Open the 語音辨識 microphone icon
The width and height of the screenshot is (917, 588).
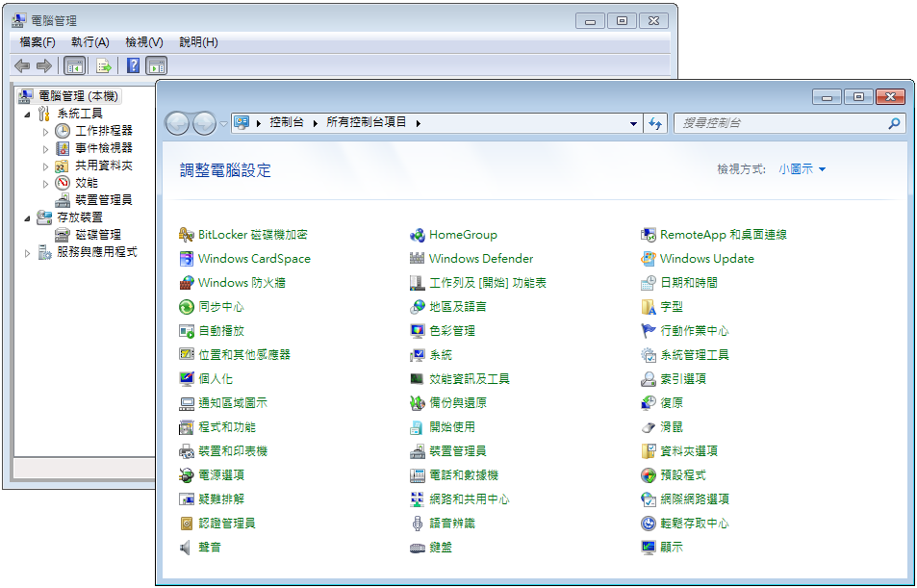(x=417, y=524)
